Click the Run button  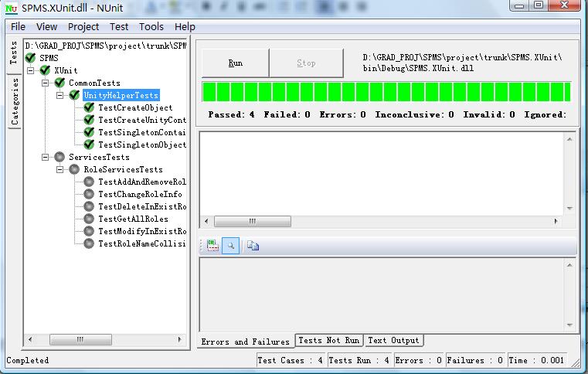[x=236, y=63]
